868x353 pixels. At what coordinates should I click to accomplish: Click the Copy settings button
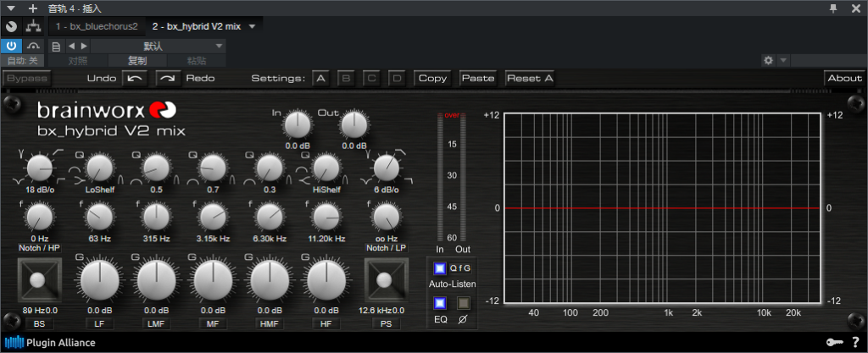(432, 79)
